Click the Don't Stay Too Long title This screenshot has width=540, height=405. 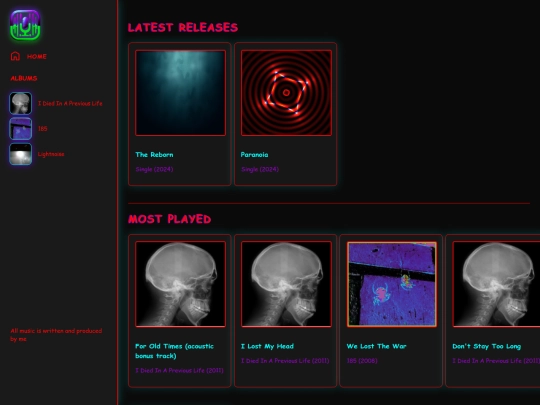pos(487,346)
